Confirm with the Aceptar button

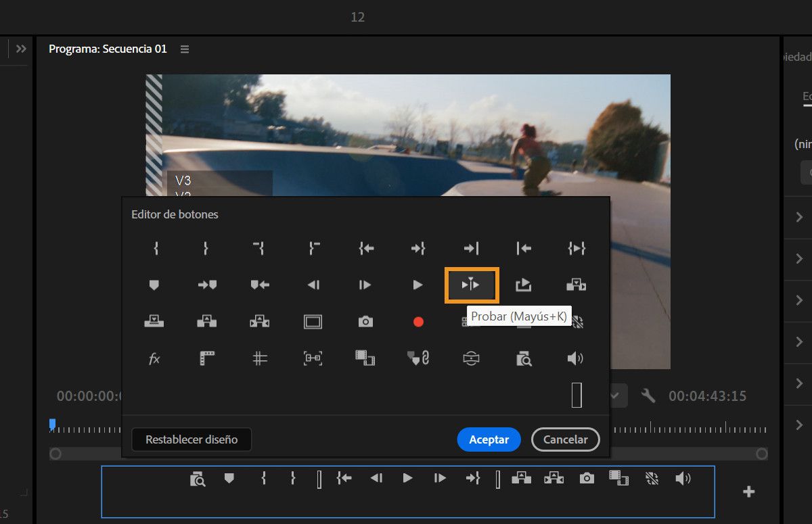point(489,439)
